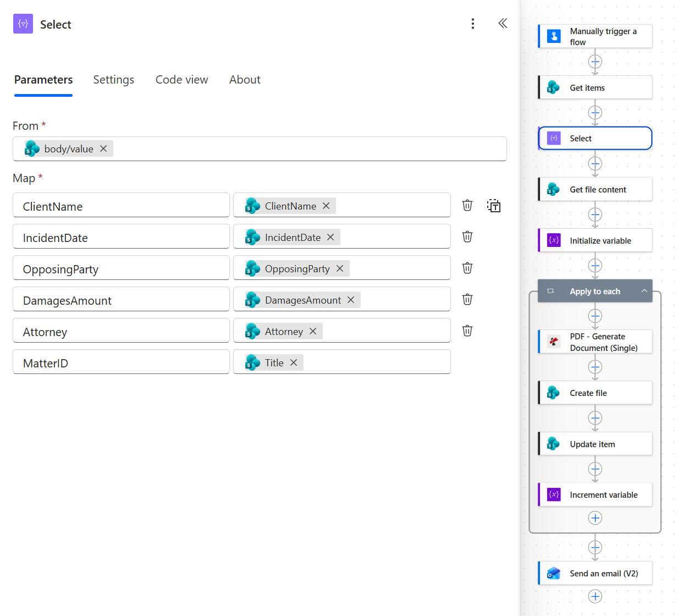Remove the DamagesAmount dynamic content token

click(351, 300)
